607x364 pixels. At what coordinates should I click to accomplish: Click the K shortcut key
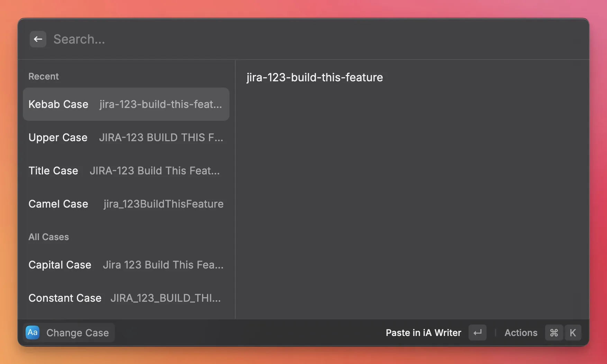coord(573,333)
